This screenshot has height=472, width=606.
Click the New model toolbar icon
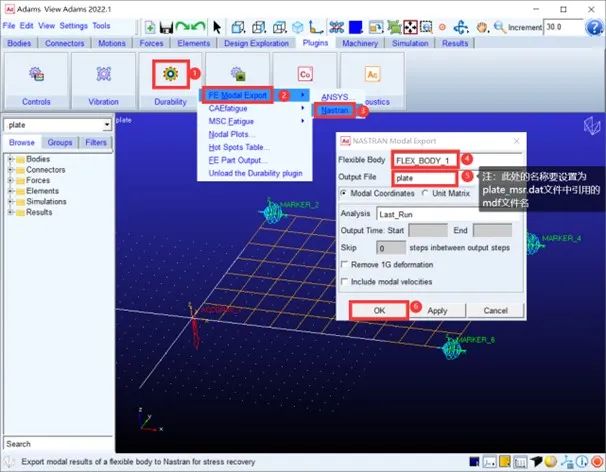pos(150,27)
